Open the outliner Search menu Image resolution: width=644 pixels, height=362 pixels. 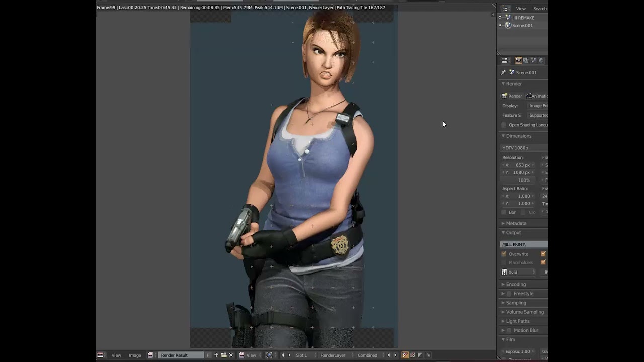point(540,9)
